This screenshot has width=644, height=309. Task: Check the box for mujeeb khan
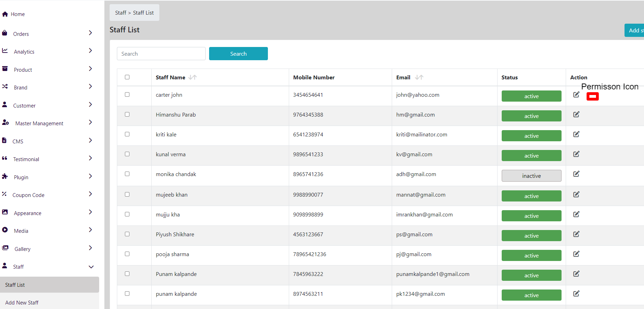click(x=127, y=195)
